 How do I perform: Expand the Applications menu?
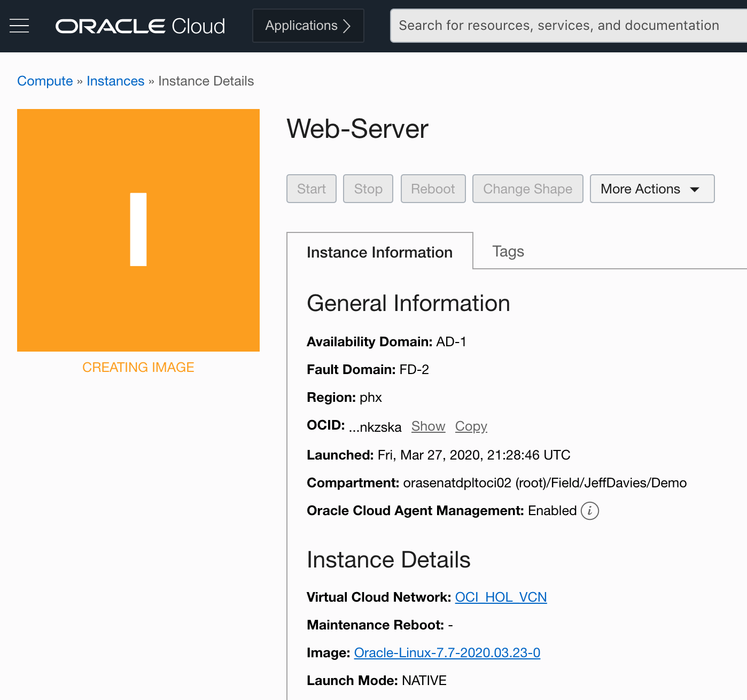tap(308, 26)
